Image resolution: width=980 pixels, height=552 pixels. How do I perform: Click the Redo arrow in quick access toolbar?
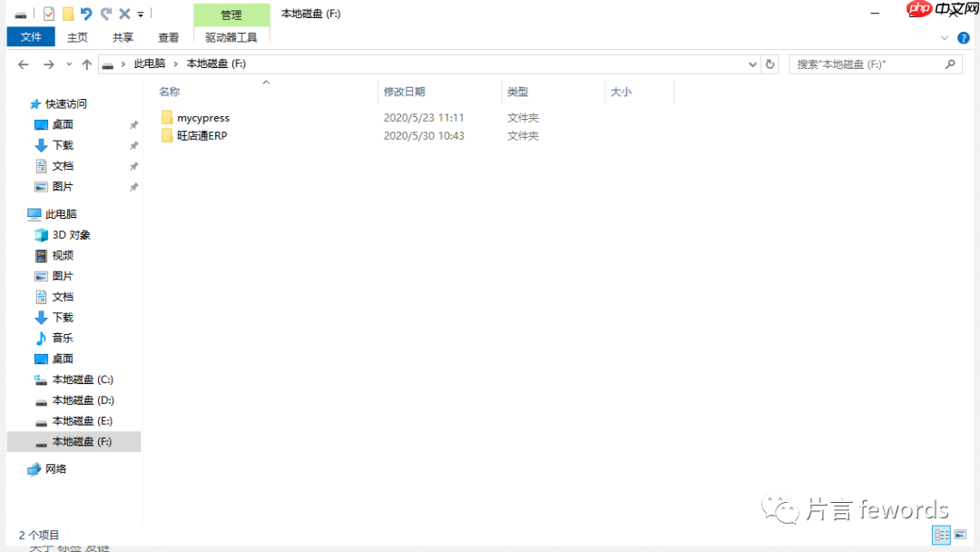pyautogui.click(x=106, y=14)
